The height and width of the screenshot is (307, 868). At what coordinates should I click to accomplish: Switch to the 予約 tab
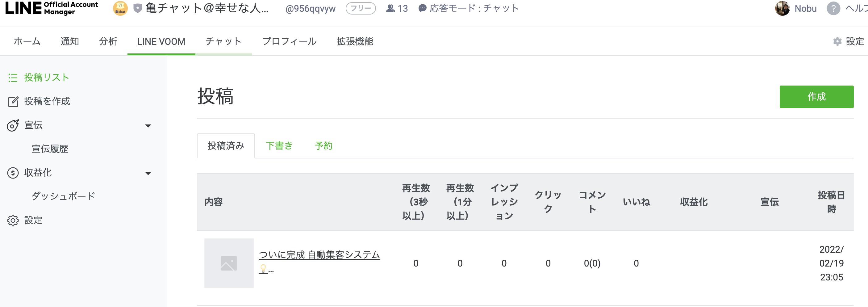click(x=323, y=145)
